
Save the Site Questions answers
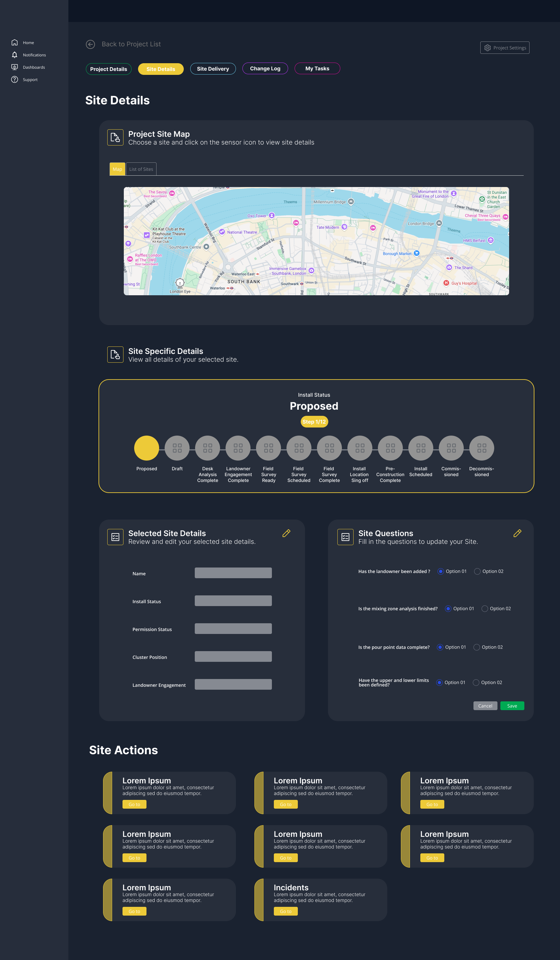512,706
